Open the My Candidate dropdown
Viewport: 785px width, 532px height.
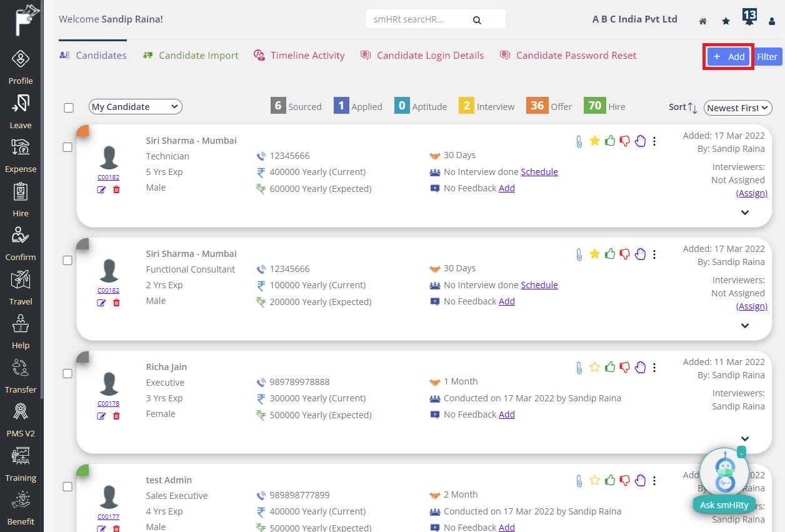coord(135,106)
